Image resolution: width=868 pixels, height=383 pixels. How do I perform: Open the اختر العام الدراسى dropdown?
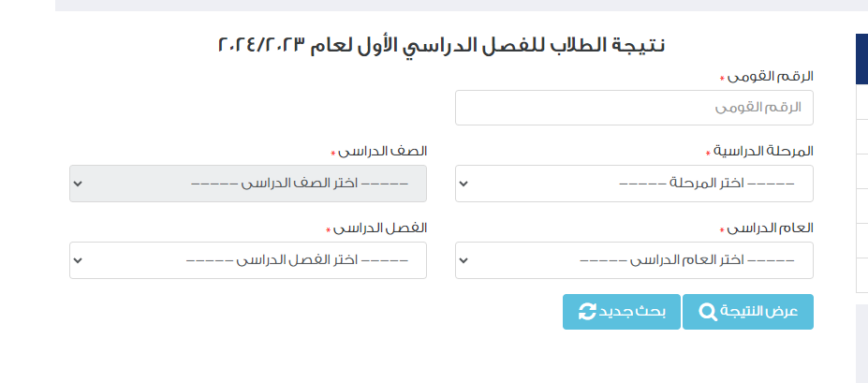pos(634,260)
